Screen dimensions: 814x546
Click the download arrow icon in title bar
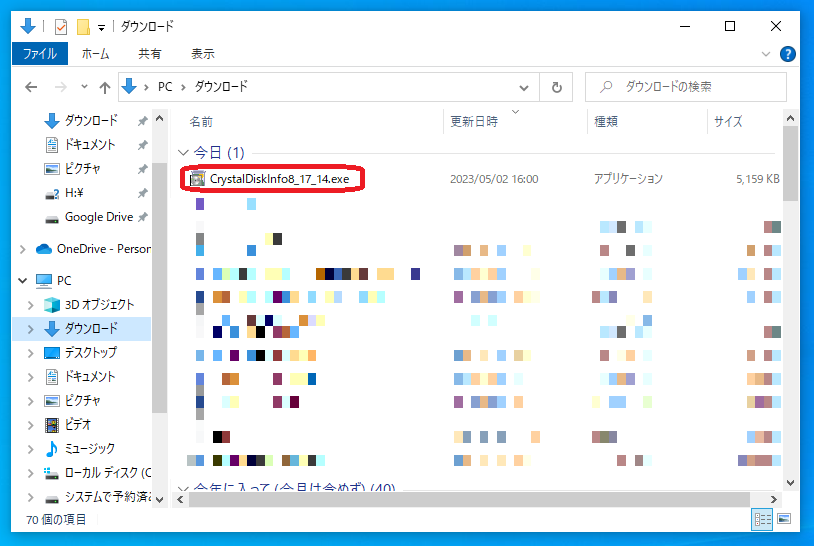point(28,25)
